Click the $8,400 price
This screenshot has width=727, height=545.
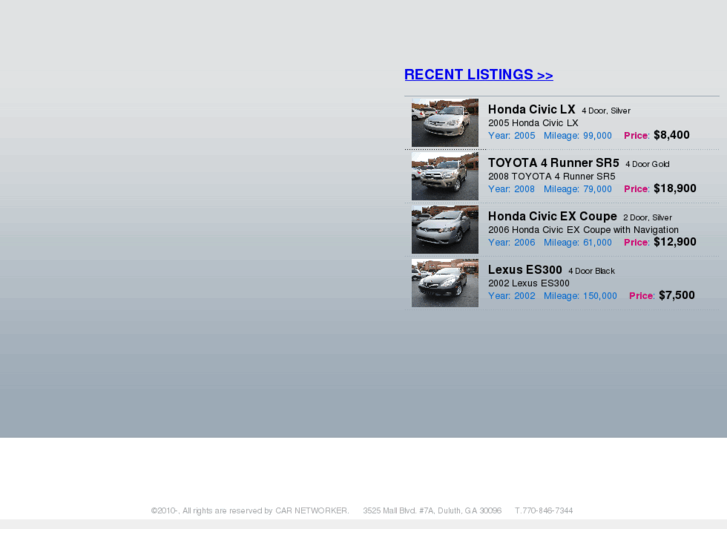[671, 135]
